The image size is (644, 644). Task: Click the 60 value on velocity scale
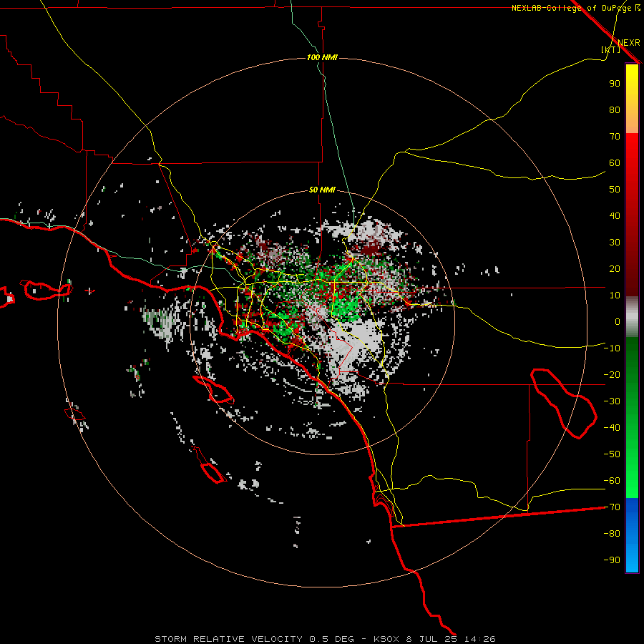click(x=615, y=162)
